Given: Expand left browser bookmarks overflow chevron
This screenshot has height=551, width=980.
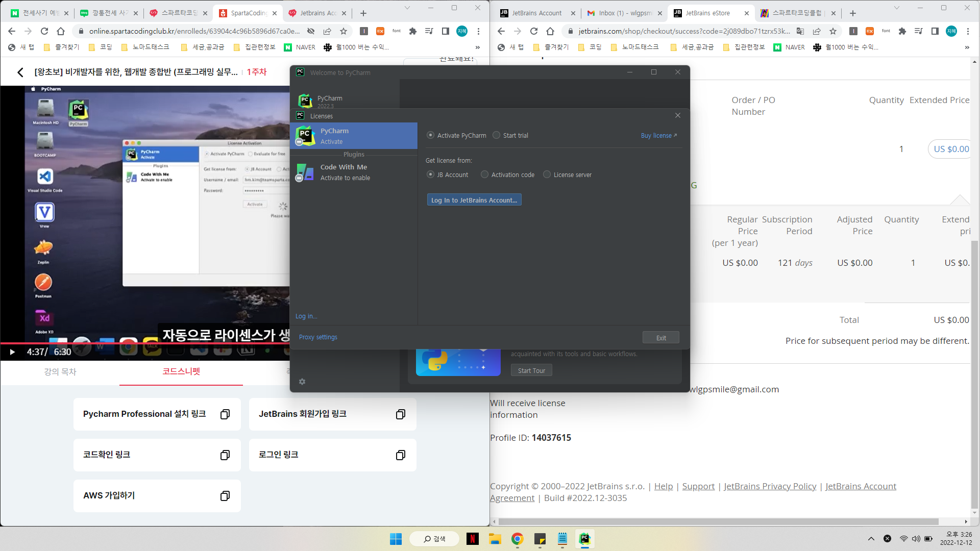Looking at the screenshot, I should click(478, 47).
